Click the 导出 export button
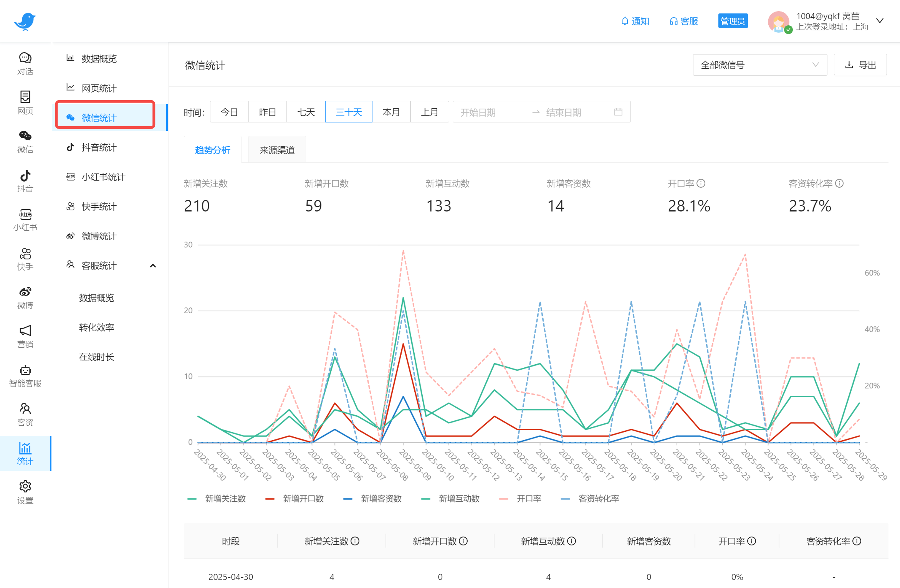The height and width of the screenshot is (588, 900). pos(860,65)
